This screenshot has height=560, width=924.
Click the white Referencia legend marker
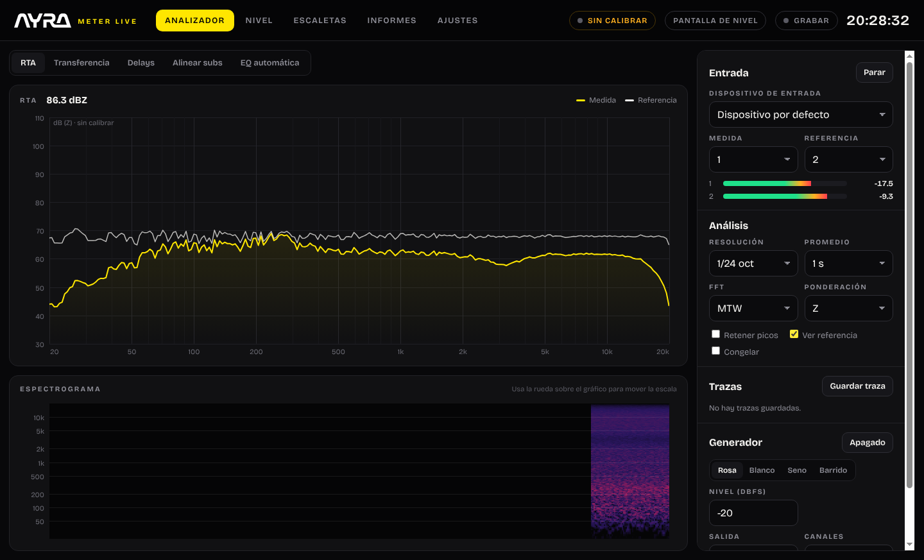click(x=629, y=100)
